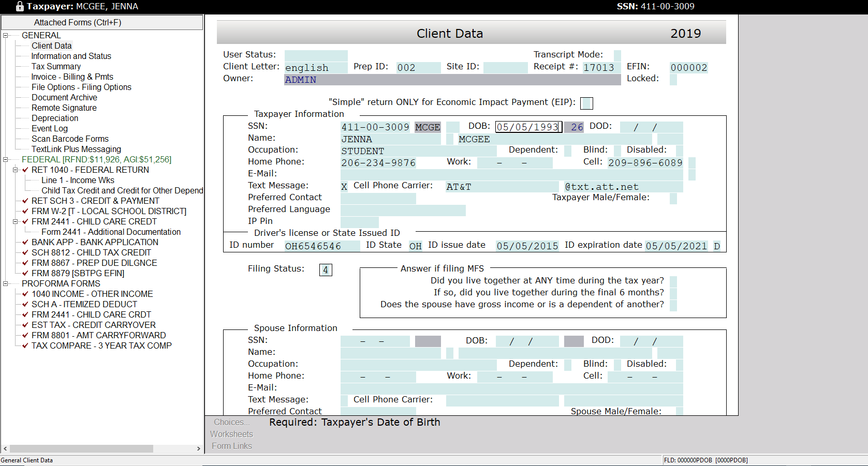868x466 pixels.
Task: Click the Filing Status field
Action: click(326, 270)
